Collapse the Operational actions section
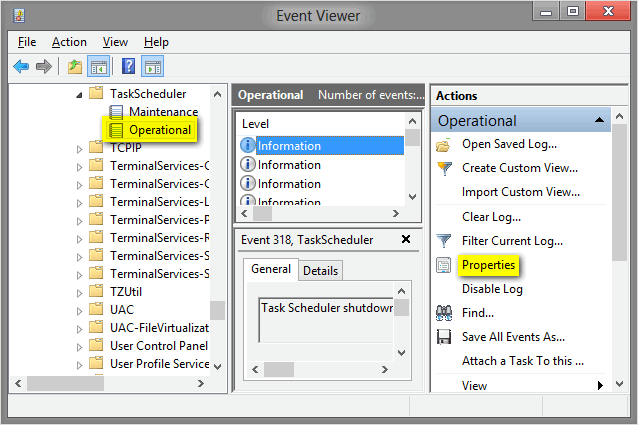 [x=600, y=120]
